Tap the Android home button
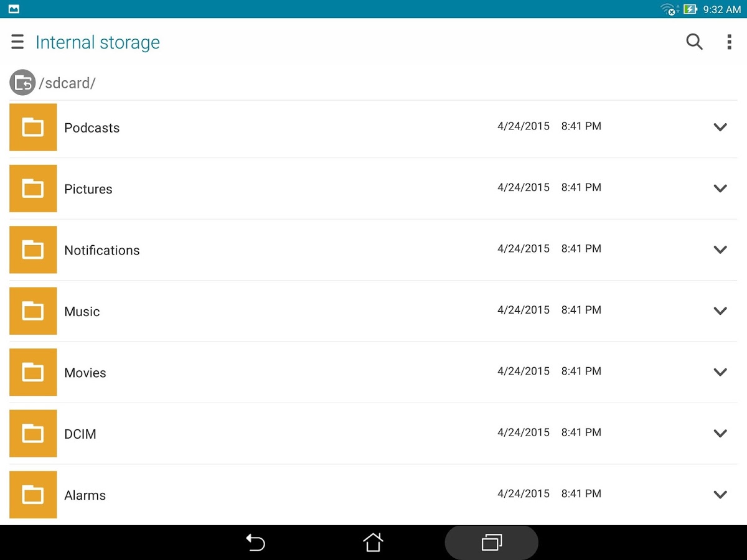 pos(373,542)
